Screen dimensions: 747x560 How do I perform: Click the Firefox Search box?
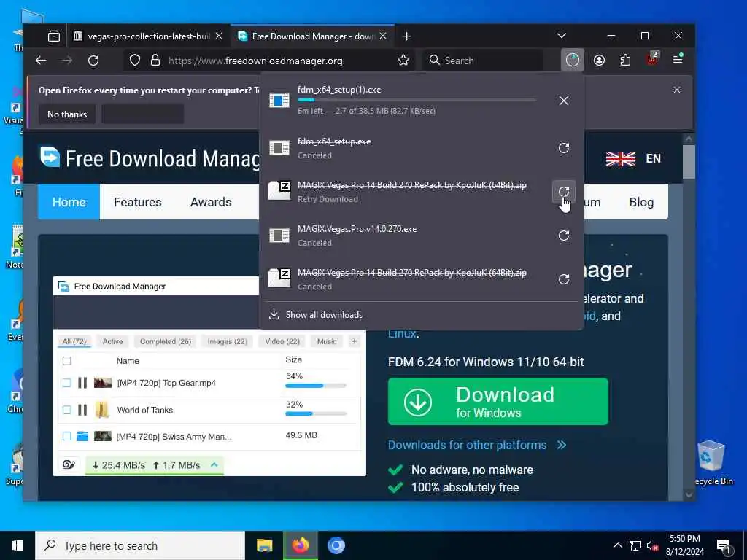coord(481,61)
